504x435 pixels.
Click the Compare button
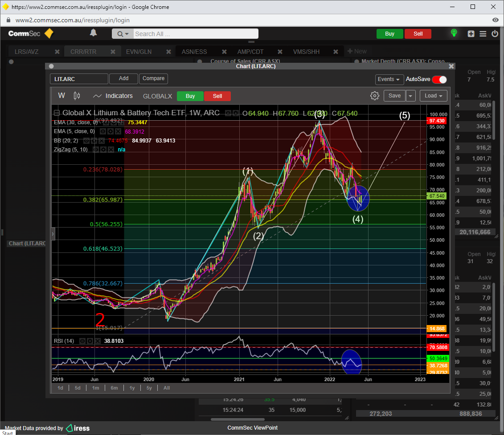(153, 79)
